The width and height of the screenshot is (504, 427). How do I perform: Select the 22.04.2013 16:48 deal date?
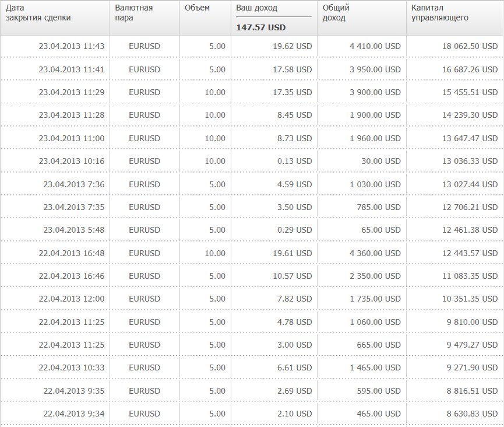click(71, 253)
